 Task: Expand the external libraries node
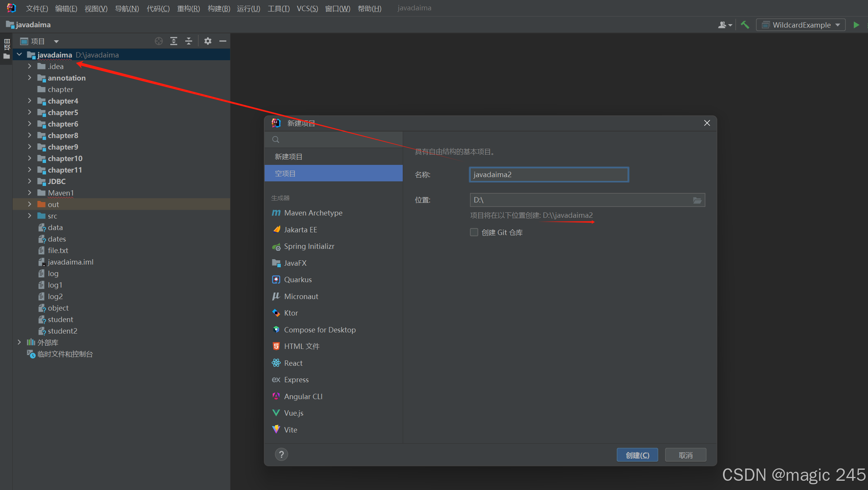(x=19, y=342)
